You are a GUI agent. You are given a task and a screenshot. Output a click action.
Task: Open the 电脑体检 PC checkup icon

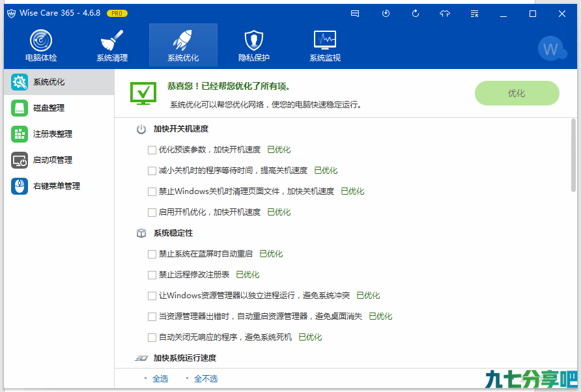click(41, 40)
